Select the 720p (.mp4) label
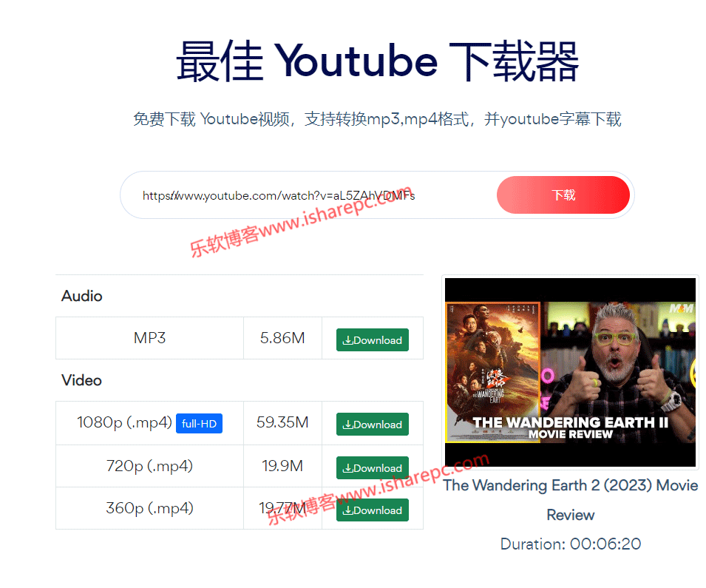The width and height of the screenshot is (706, 588). tap(149, 466)
